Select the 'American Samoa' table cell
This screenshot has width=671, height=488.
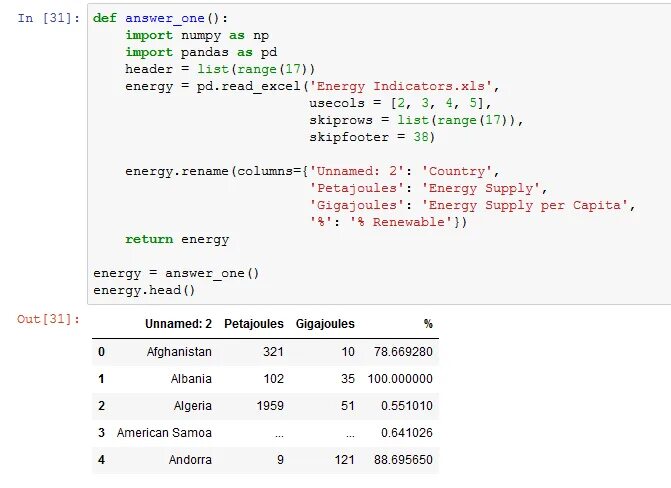pos(164,433)
